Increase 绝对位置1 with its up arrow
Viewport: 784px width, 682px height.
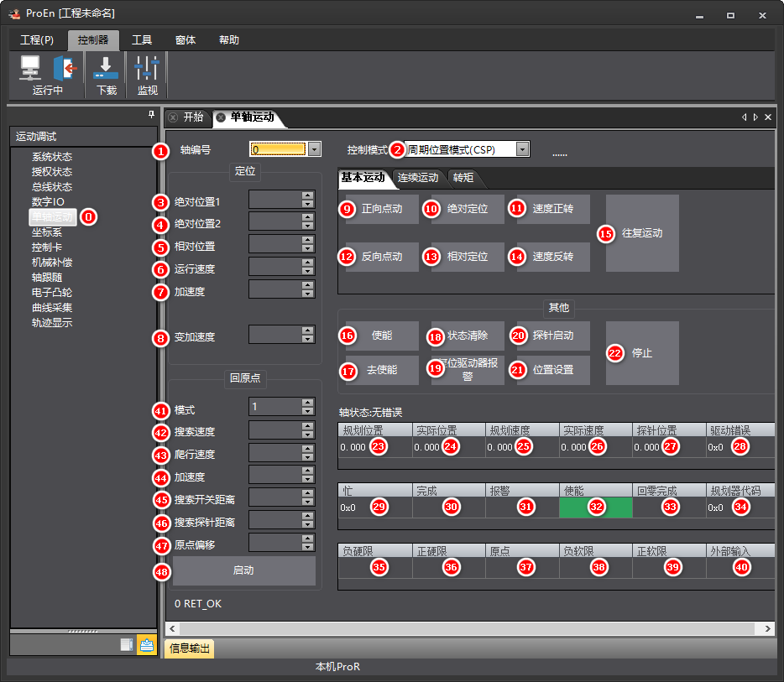[x=308, y=195]
